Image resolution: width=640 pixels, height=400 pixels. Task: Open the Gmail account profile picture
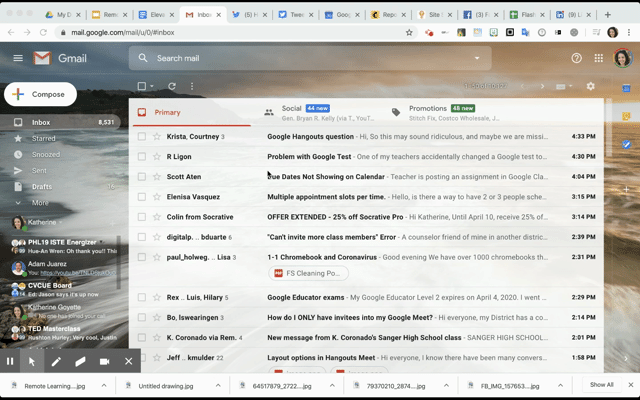point(623,58)
